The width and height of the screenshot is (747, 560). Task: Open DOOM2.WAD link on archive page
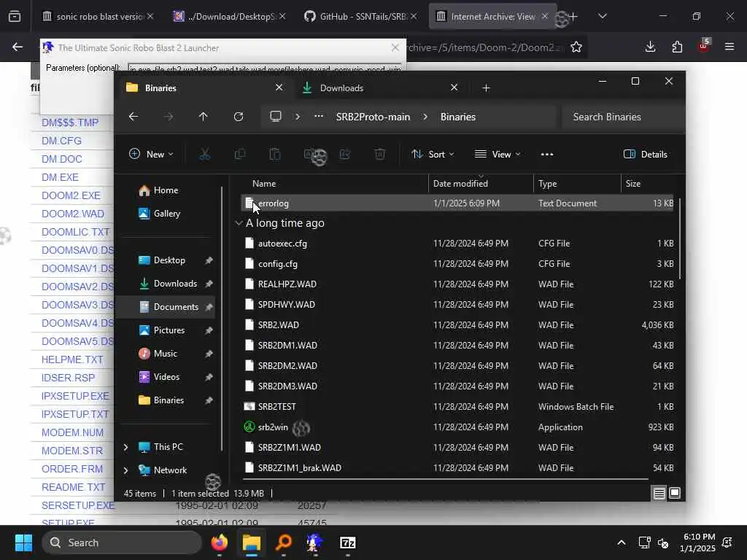pyautogui.click(x=72, y=214)
